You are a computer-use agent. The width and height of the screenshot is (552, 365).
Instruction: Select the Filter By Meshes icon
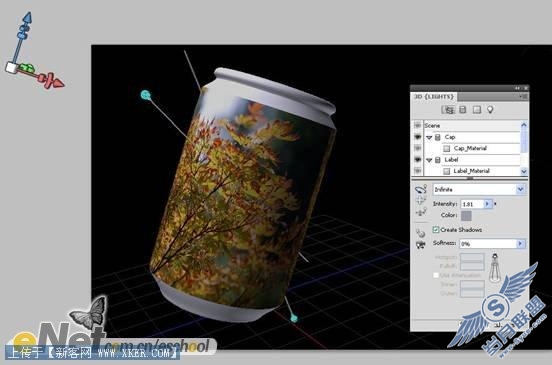[463, 110]
